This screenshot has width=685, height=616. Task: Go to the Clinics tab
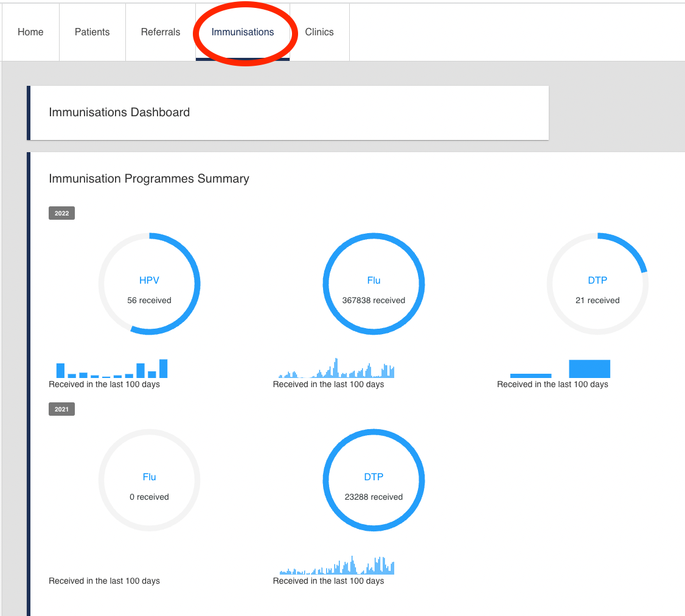[319, 32]
